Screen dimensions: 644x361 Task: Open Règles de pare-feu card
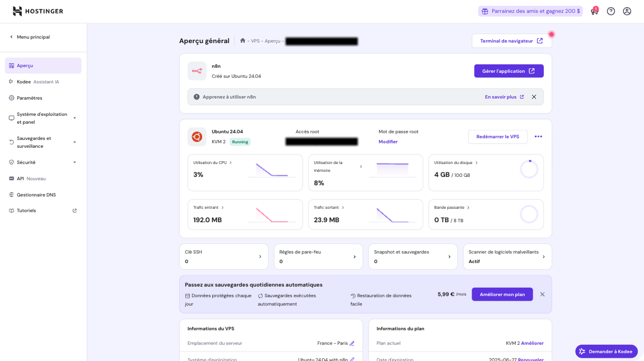tap(318, 257)
